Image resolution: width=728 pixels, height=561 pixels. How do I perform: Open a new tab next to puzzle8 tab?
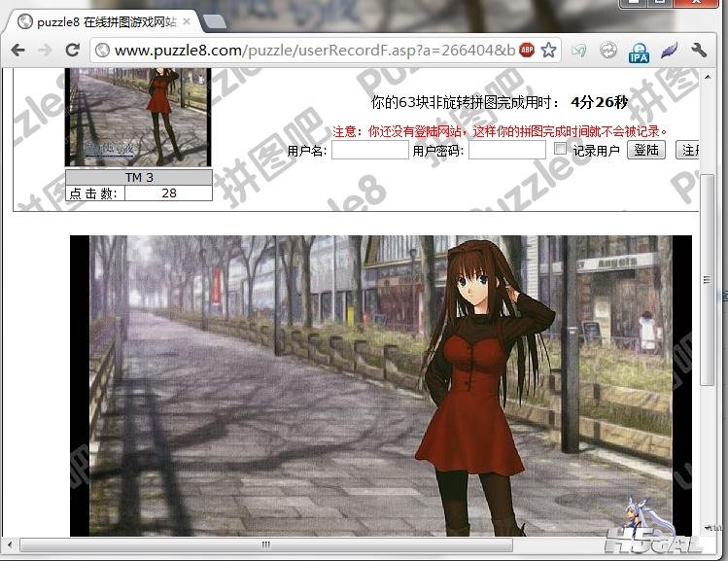(215, 21)
